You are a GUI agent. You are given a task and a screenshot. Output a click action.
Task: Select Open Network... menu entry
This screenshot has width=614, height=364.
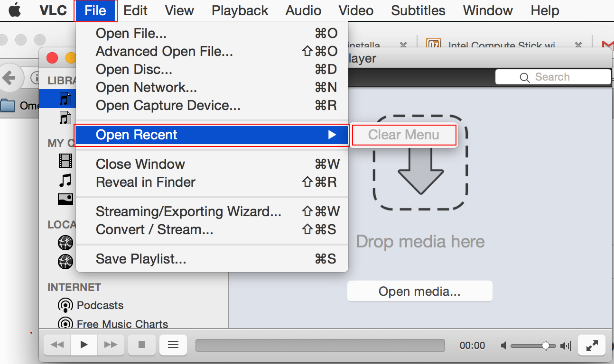pyautogui.click(x=212, y=87)
